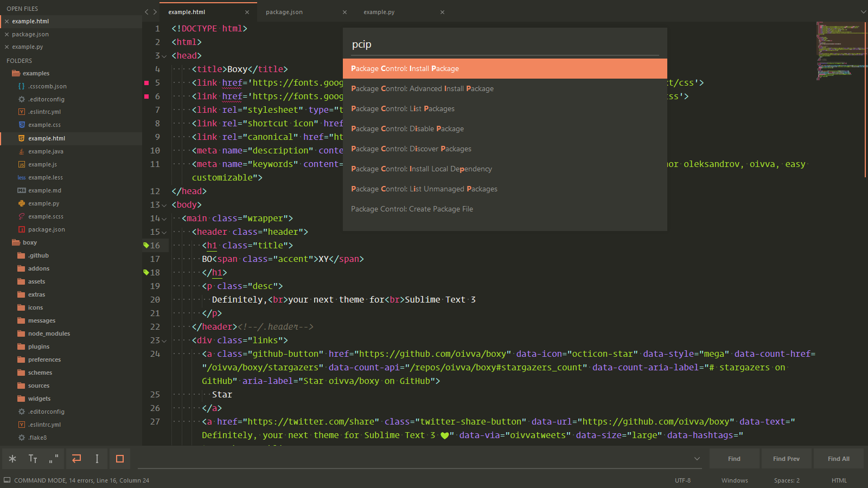This screenshot has height=488, width=868.
Task: Toggle the error marker on line 6
Action: (147, 96)
